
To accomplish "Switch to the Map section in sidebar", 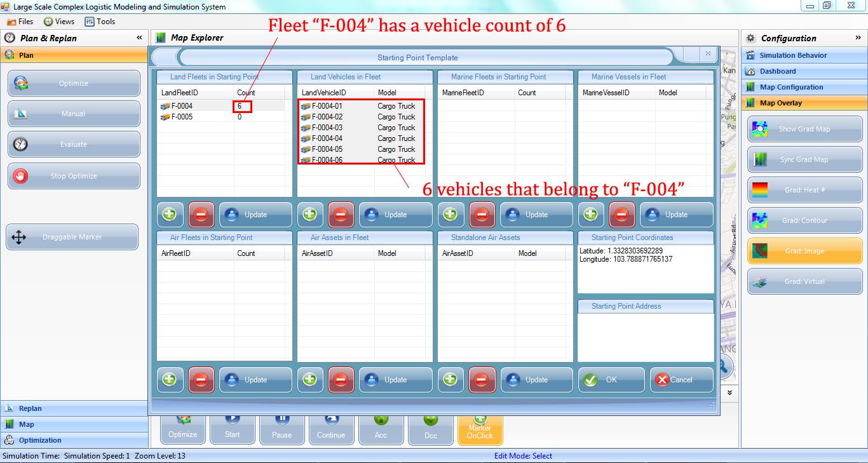I will pyautogui.click(x=74, y=424).
